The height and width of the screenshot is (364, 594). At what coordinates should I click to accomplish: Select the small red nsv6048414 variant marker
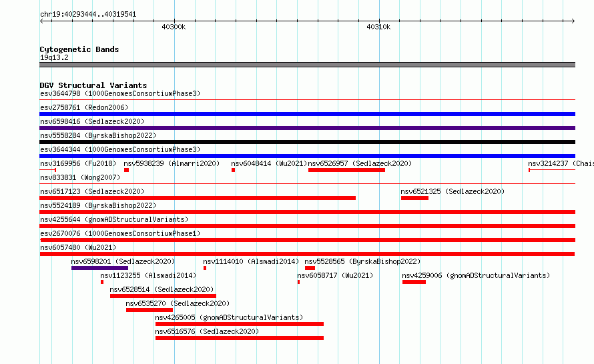(234, 170)
